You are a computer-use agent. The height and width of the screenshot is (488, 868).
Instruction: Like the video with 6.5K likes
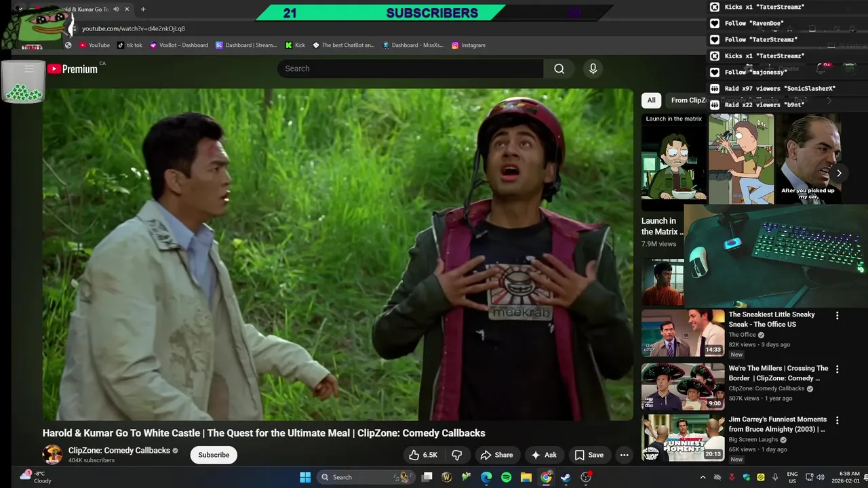(422, 455)
